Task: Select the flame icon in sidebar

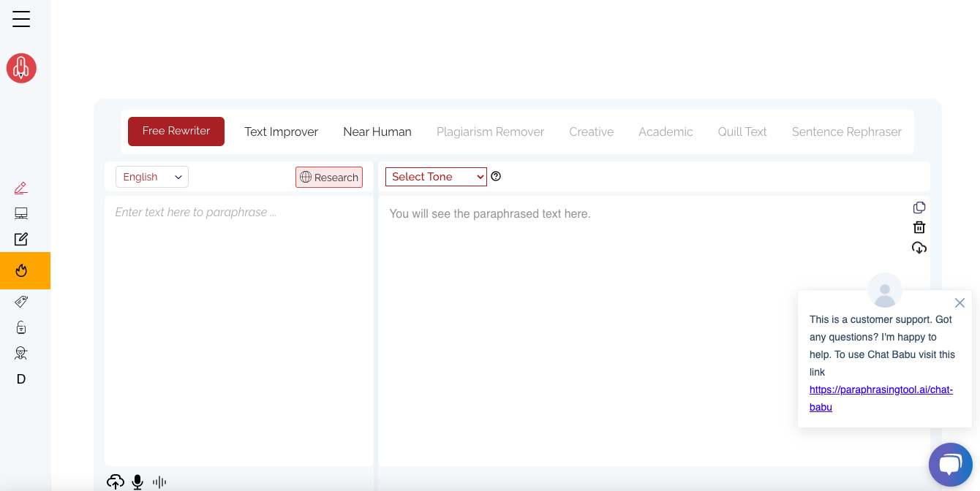Action: coord(21,271)
